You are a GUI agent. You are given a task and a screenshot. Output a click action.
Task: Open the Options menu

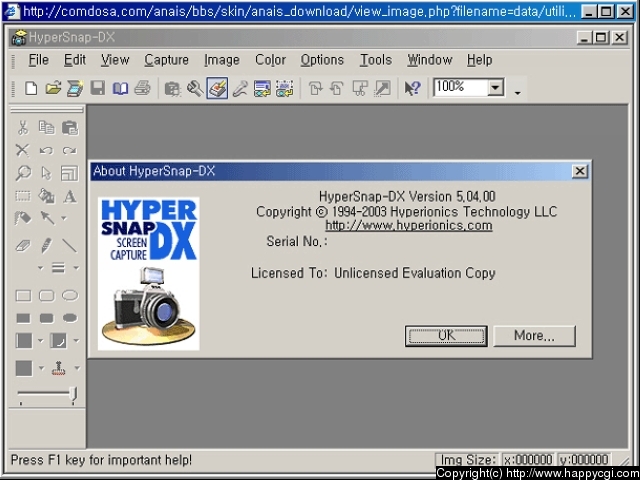pyautogui.click(x=322, y=60)
